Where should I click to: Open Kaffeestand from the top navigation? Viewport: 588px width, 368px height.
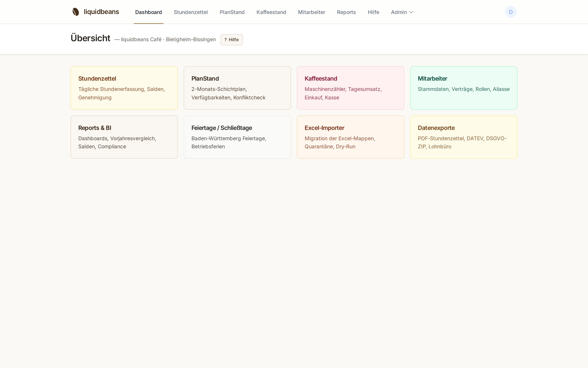pos(271,12)
